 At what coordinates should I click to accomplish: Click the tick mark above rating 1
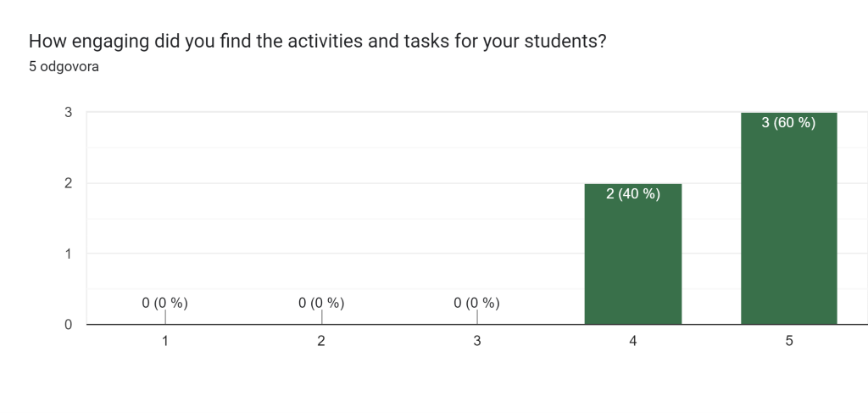165,316
